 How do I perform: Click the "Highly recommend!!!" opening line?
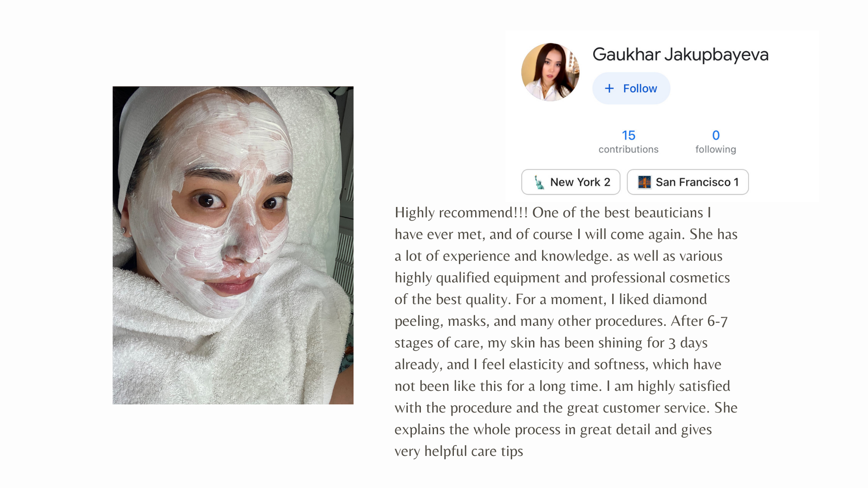pyautogui.click(x=461, y=213)
